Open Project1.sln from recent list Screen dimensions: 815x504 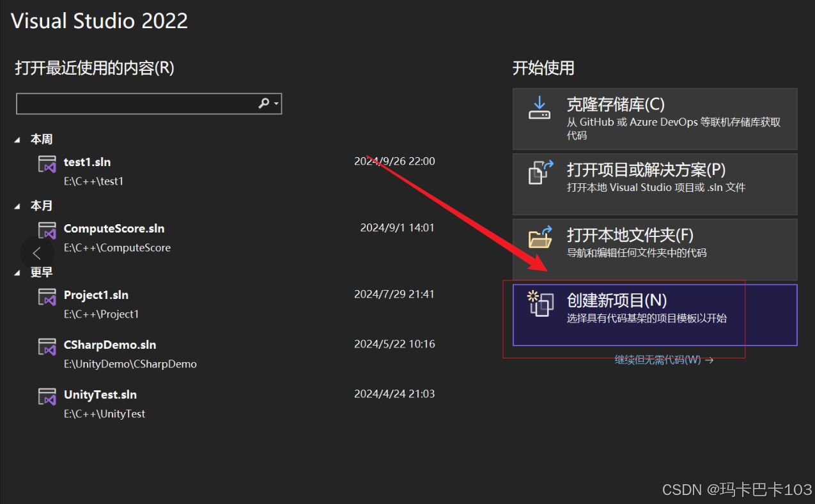[96, 294]
